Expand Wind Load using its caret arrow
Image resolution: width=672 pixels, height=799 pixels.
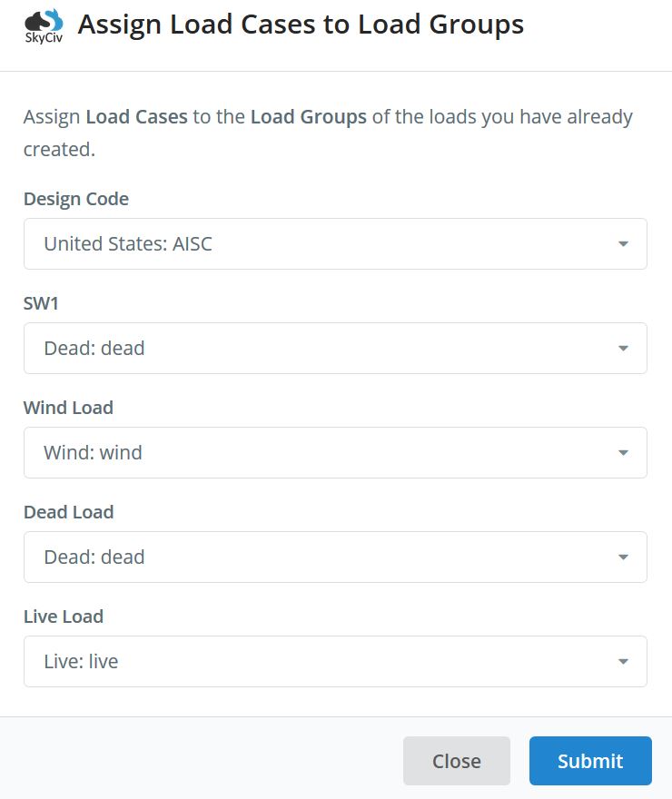tap(623, 453)
